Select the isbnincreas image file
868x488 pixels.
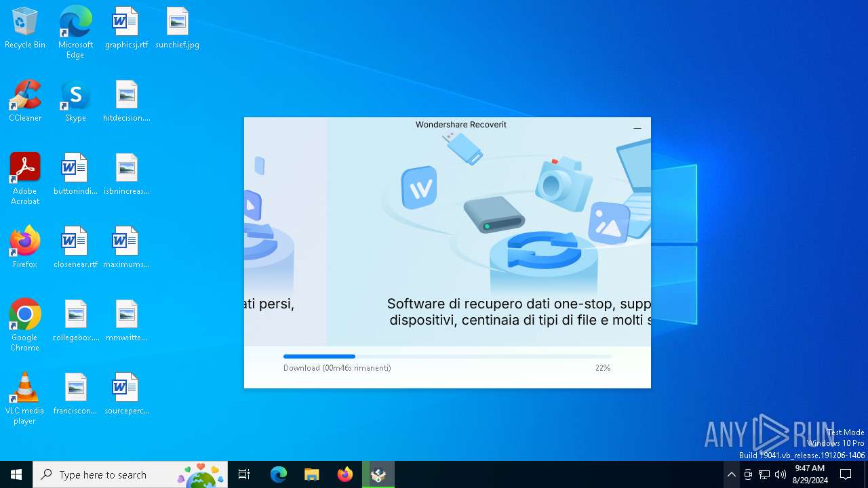click(126, 175)
